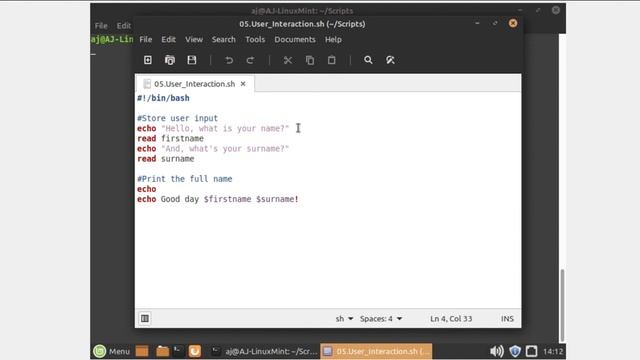Click the terminal window scrollbar
This screenshot has width=640, height=360.
coord(562,305)
